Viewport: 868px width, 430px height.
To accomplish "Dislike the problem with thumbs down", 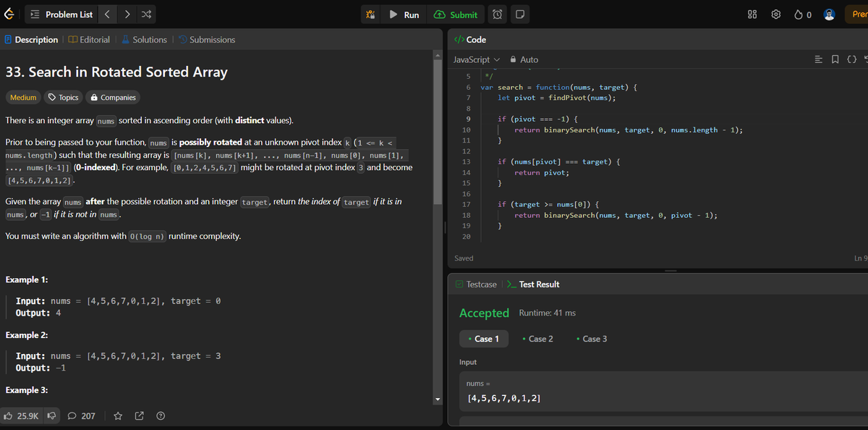I will point(52,416).
